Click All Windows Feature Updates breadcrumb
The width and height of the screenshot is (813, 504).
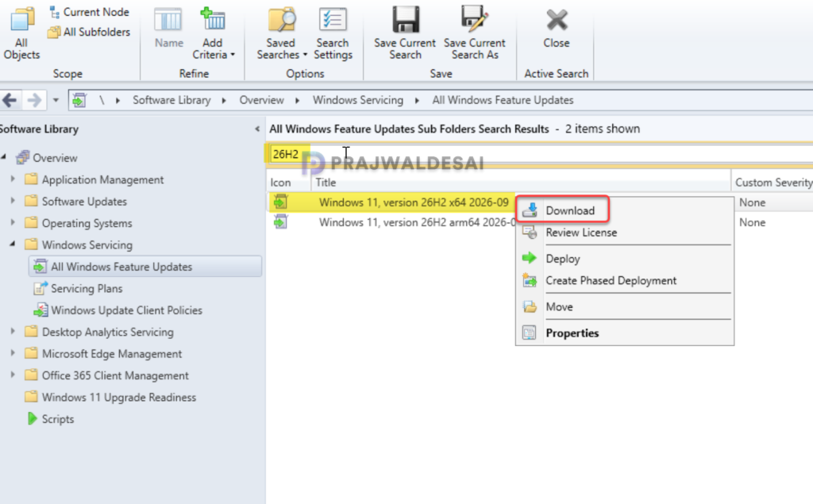pyautogui.click(x=503, y=100)
